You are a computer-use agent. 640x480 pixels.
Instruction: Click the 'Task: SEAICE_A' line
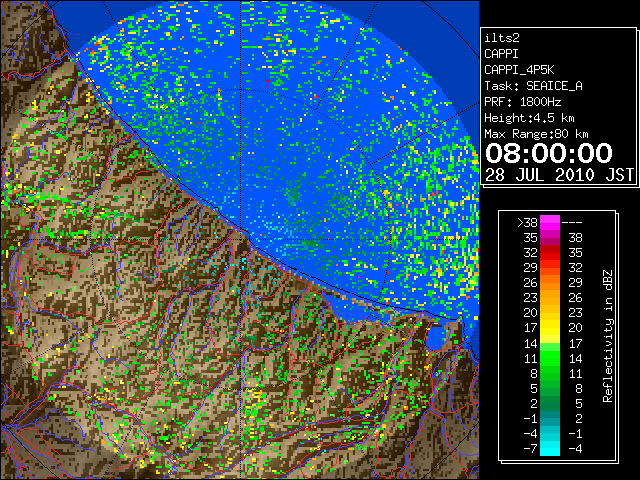(533, 86)
